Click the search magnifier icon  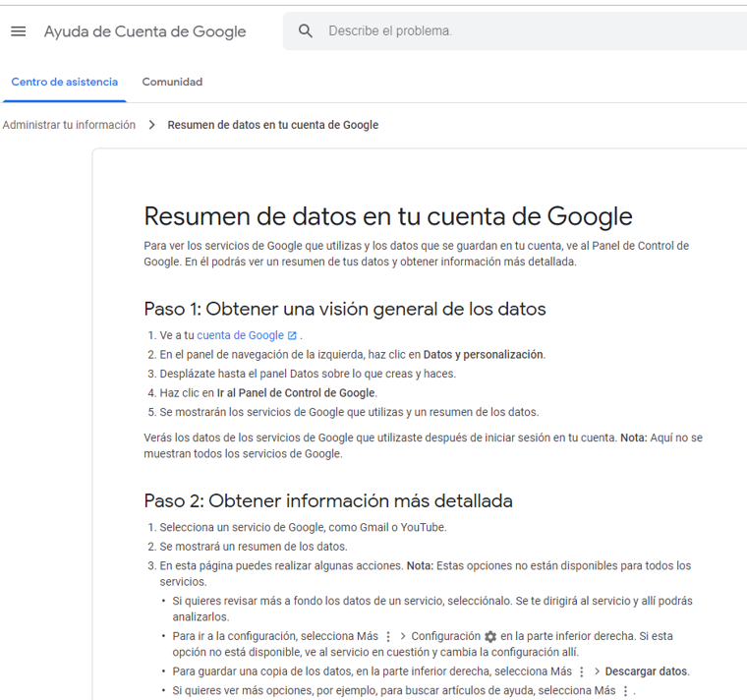[306, 31]
